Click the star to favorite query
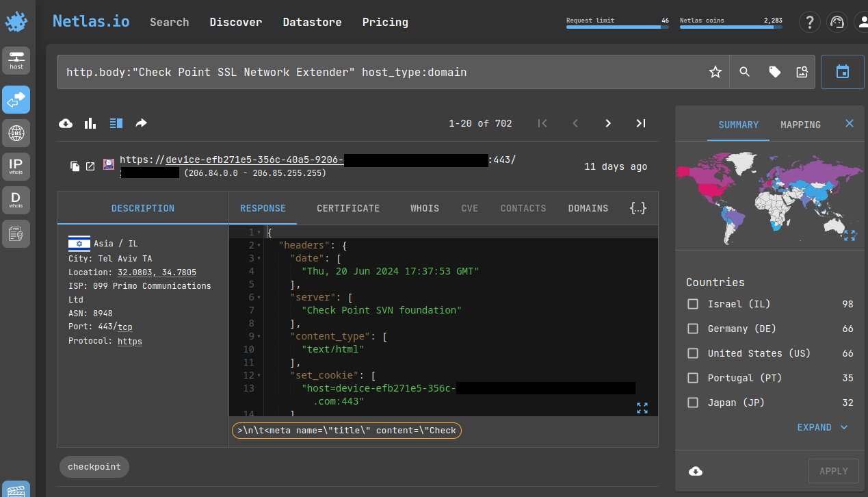 coord(715,72)
